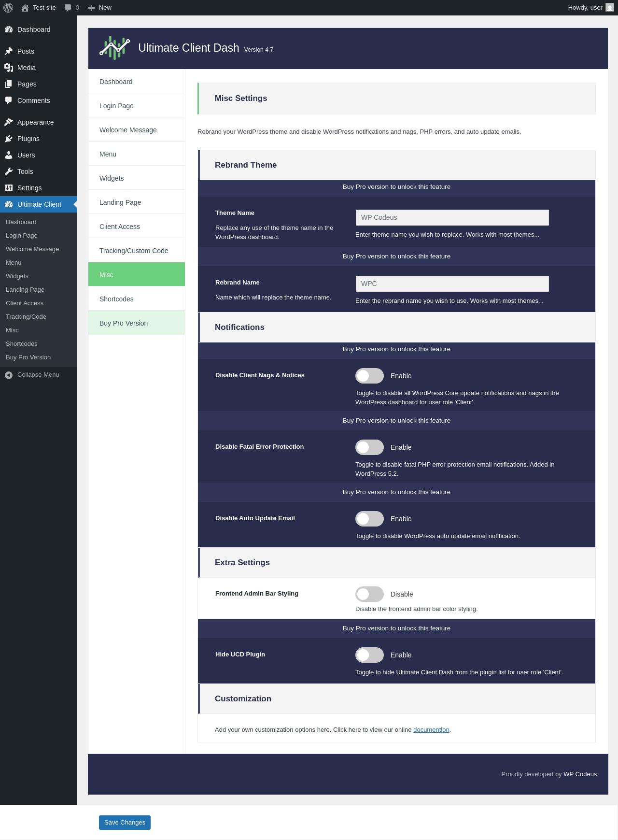Click the plus icon next to New
The image size is (618, 840).
91,8
